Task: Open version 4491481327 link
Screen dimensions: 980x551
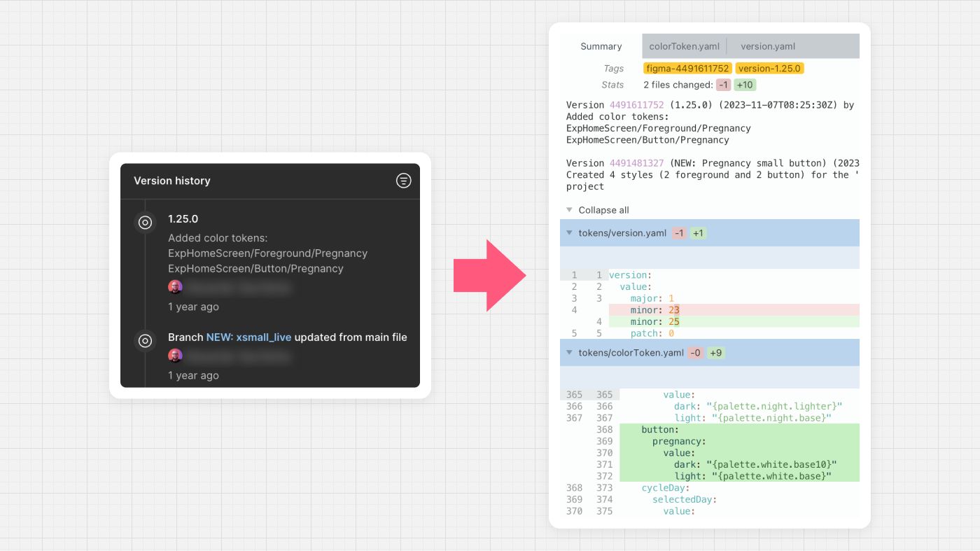Action: [636, 163]
